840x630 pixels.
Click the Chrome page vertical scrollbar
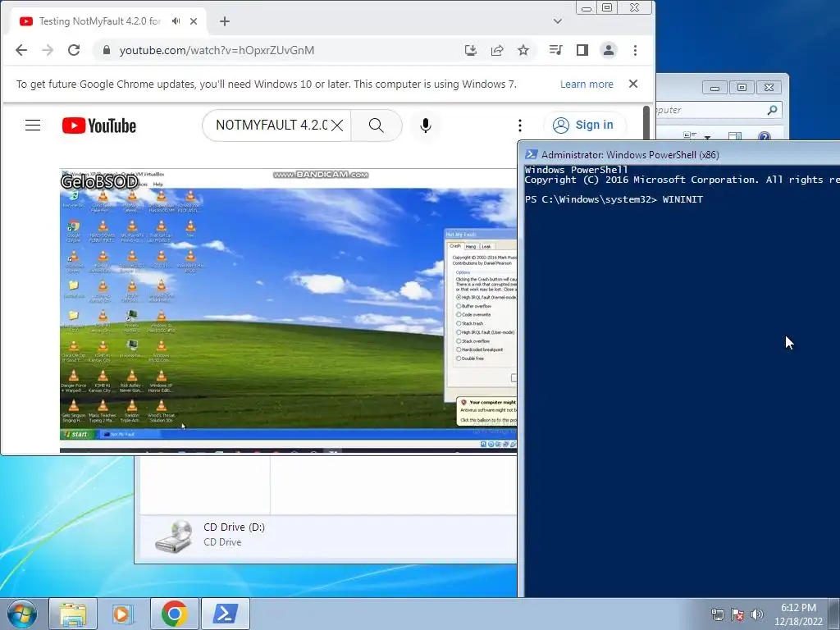646,122
